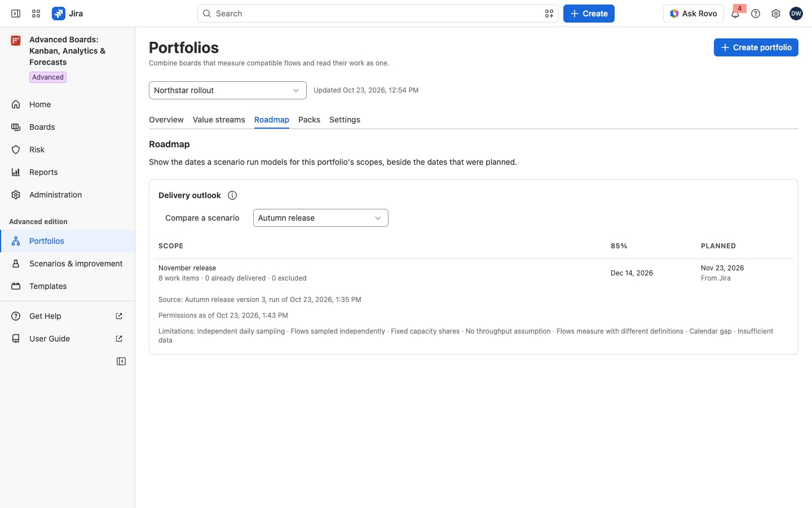Click the Nov 23, 2026 planned date
Viewport: 812px width, 508px height.
click(x=722, y=268)
